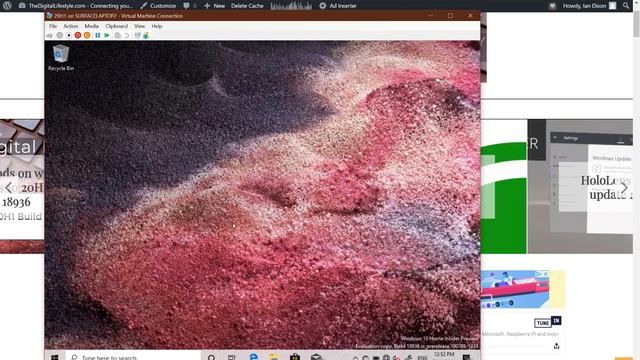
Task: Click the Turn Off VM toolbar icon
Action: click(69, 36)
